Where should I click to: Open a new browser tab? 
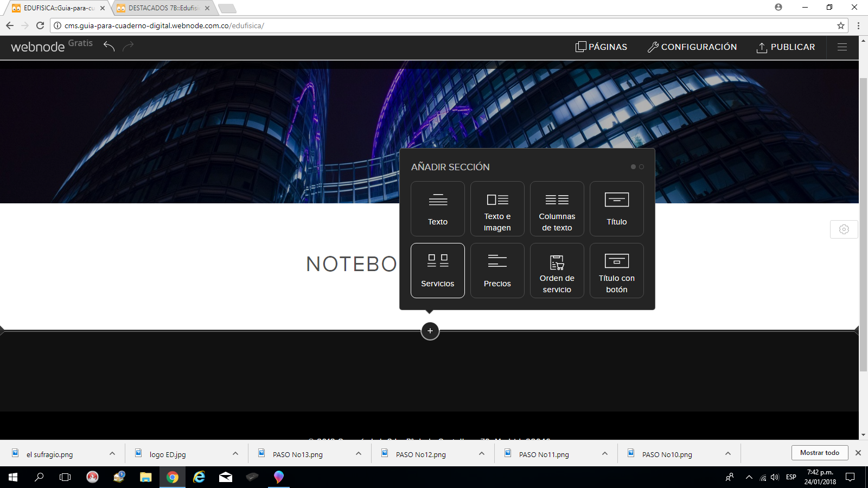point(227,8)
